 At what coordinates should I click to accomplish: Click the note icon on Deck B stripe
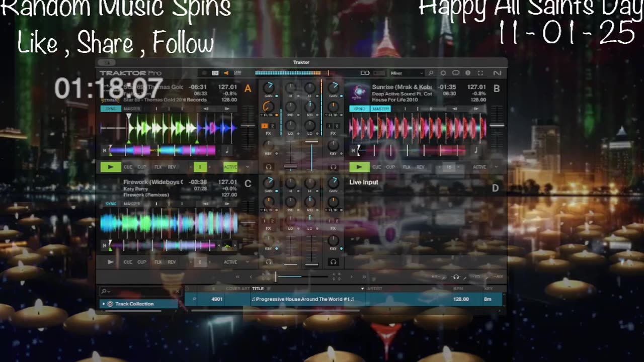475,150
